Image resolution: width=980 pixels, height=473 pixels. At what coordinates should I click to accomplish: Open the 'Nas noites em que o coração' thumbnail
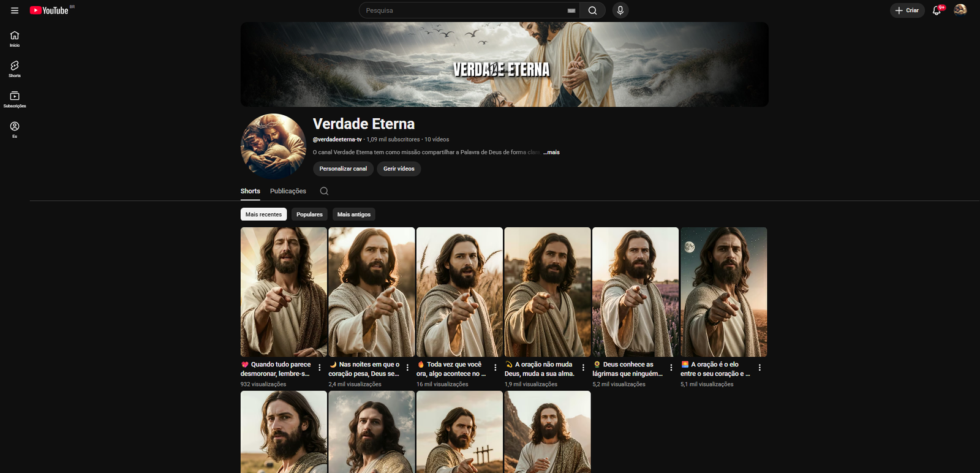click(x=371, y=292)
